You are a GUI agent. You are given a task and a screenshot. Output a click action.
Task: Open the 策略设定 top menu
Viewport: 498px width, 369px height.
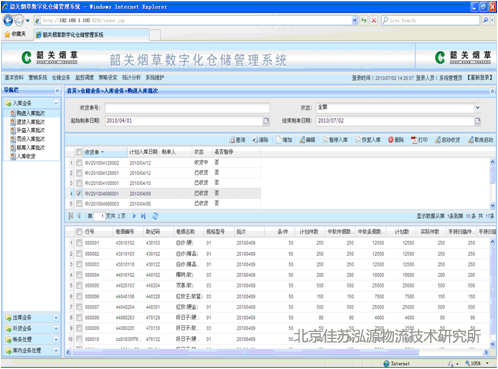pos(108,77)
